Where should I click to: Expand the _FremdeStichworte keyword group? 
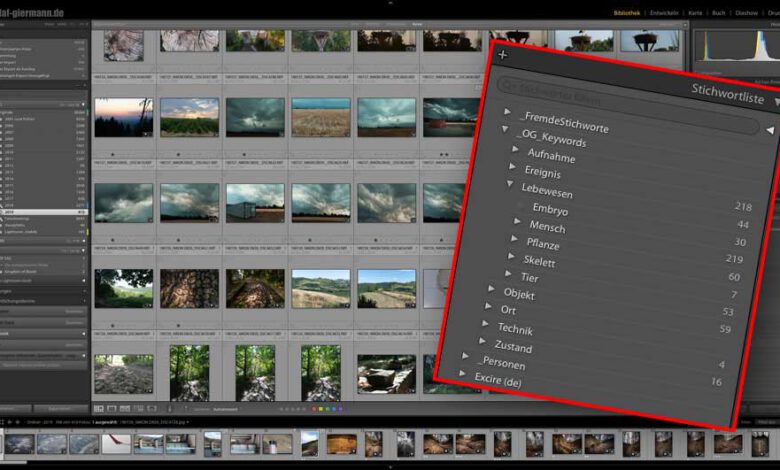tap(508, 112)
